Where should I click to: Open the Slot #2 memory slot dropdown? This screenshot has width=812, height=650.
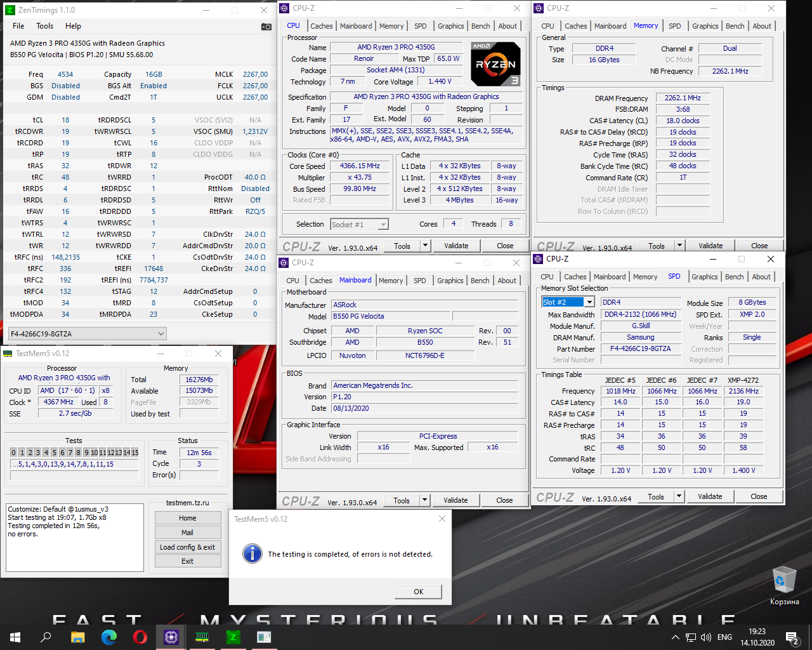589,302
